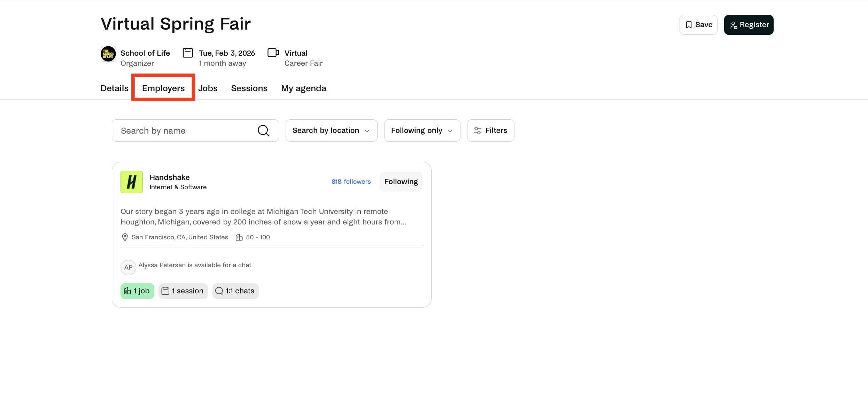The height and width of the screenshot is (405, 868).
Task: Save the Virtual Spring Fair event
Action: (x=698, y=25)
